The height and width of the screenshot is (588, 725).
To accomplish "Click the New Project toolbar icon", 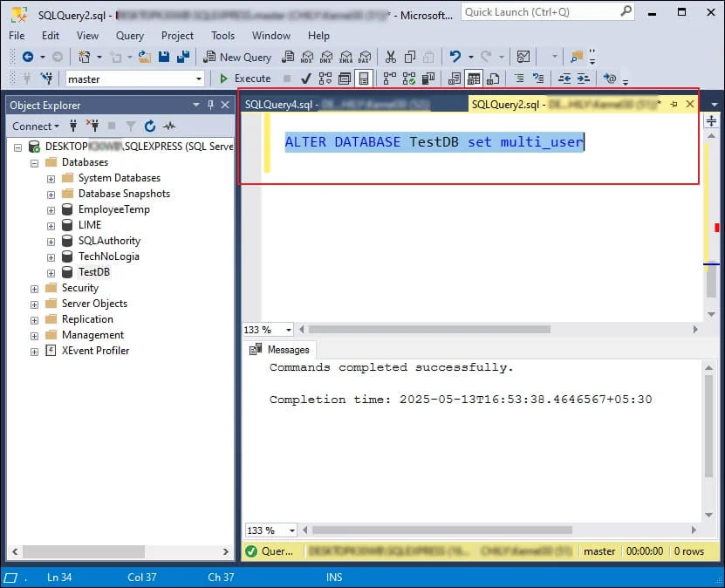I will pos(84,57).
